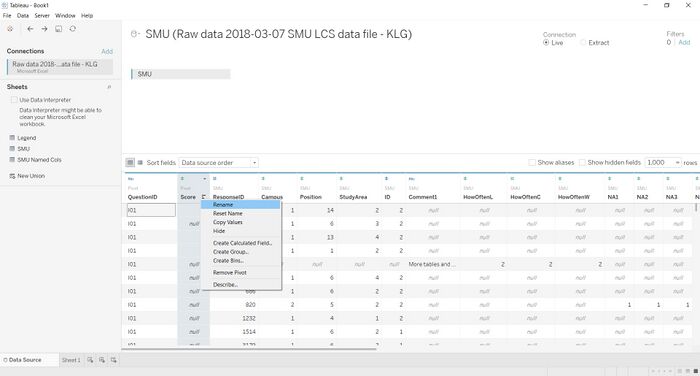Viewport: 700px width, 376px height.
Task: Click the number type icon above Position
Action: pyautogui.click(x=302, y=179)
